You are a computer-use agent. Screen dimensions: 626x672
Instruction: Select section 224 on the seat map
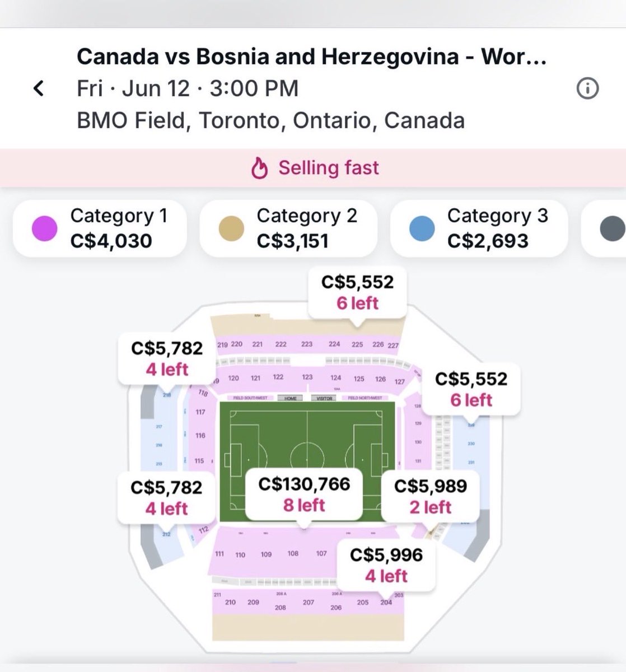[x=334, y=344]
